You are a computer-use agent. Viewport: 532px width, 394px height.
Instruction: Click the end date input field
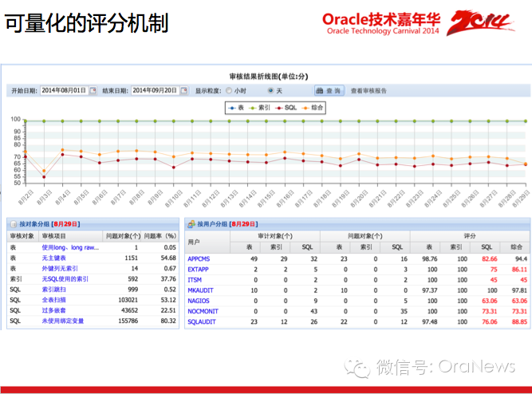pos(156,90)
